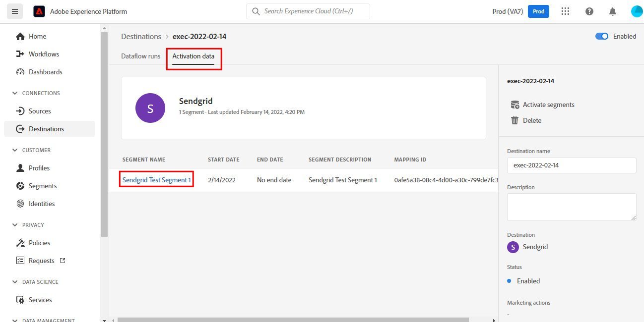Click the MAPPING ID column header
The image size is (644, 322).
(410, 160)
